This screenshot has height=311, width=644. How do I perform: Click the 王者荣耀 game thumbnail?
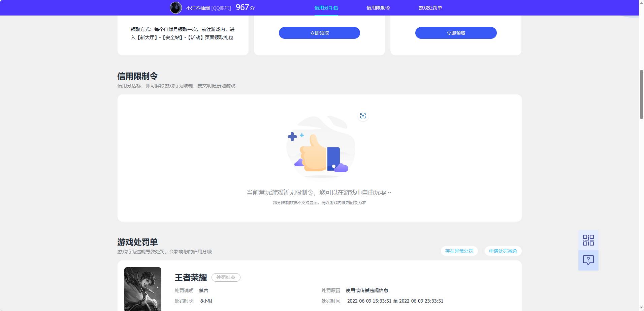(143, 289)
